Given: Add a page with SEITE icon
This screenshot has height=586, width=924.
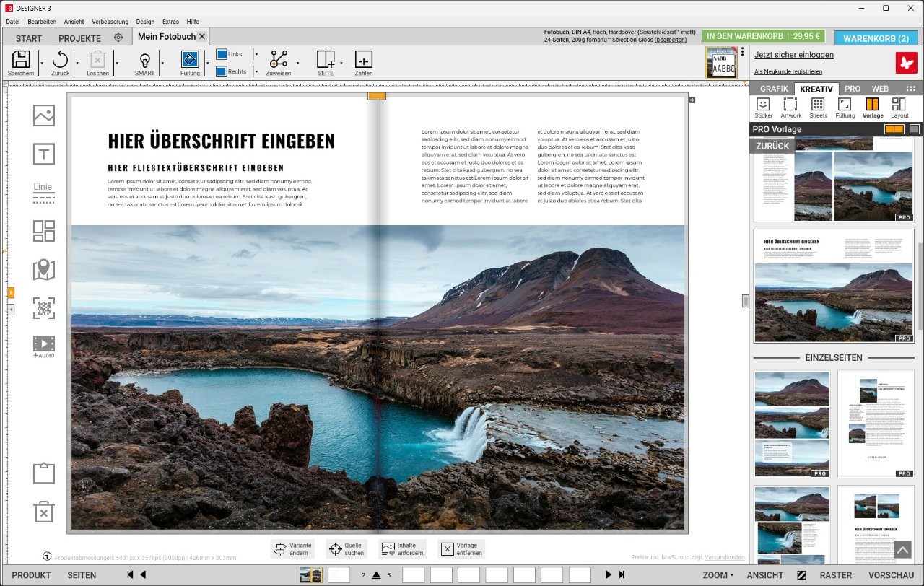Looking at the screenshot, I should 326,60.
